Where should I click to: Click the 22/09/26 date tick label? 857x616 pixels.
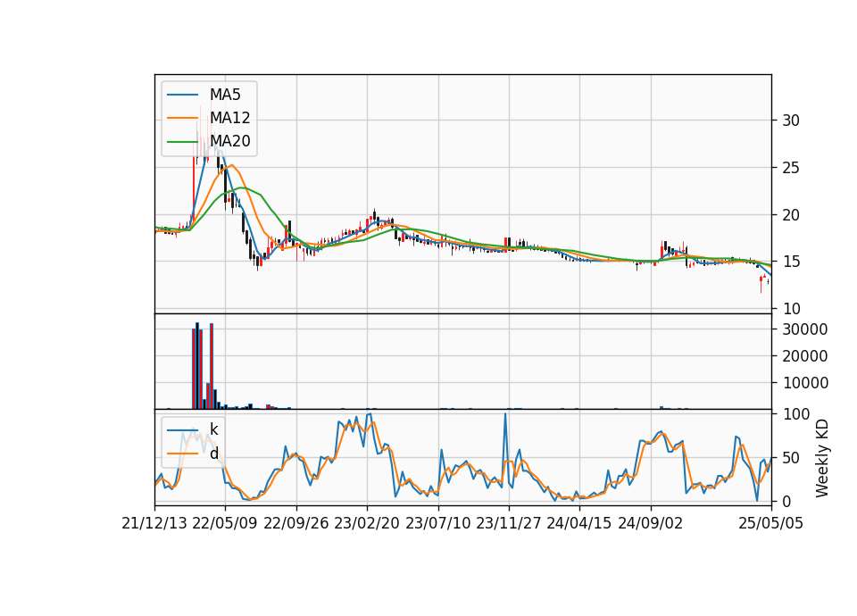pyautogui.click(x=296, y=523)
